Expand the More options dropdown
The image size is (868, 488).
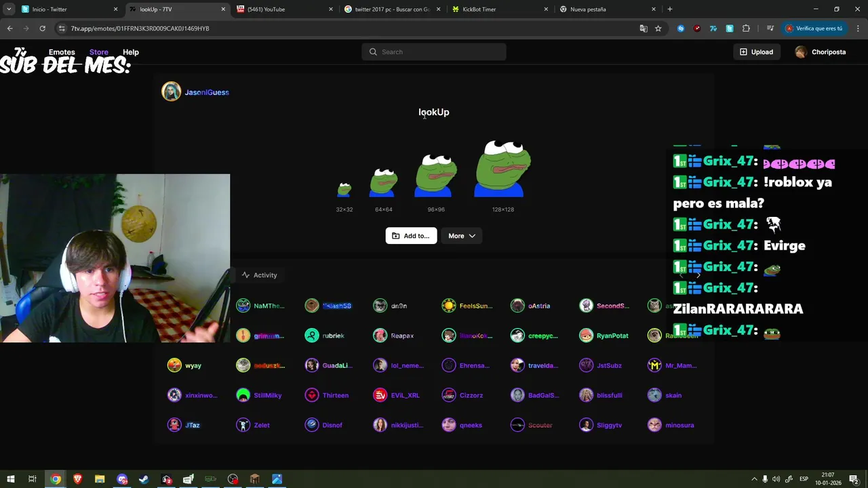tap(462, 236)
